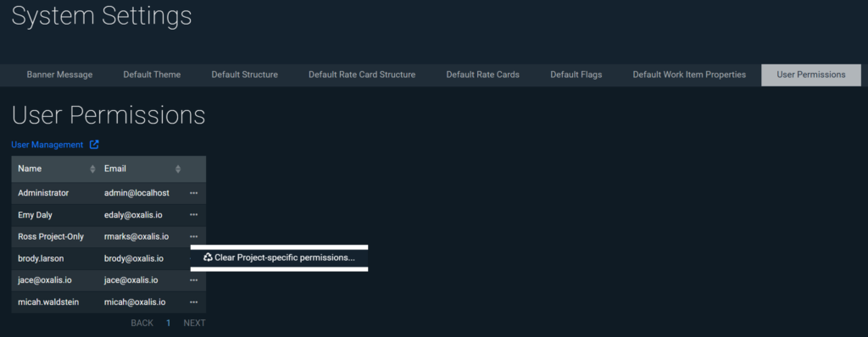This screenshot has width=868, height=337.
Task: Select the Default Rate Cards tab
Action: (482, 75)
